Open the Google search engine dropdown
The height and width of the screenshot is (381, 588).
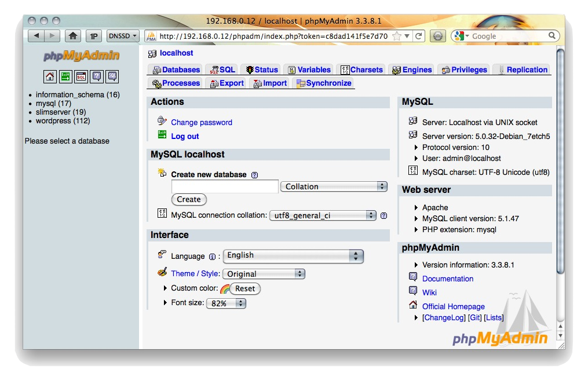pos(462,36)
